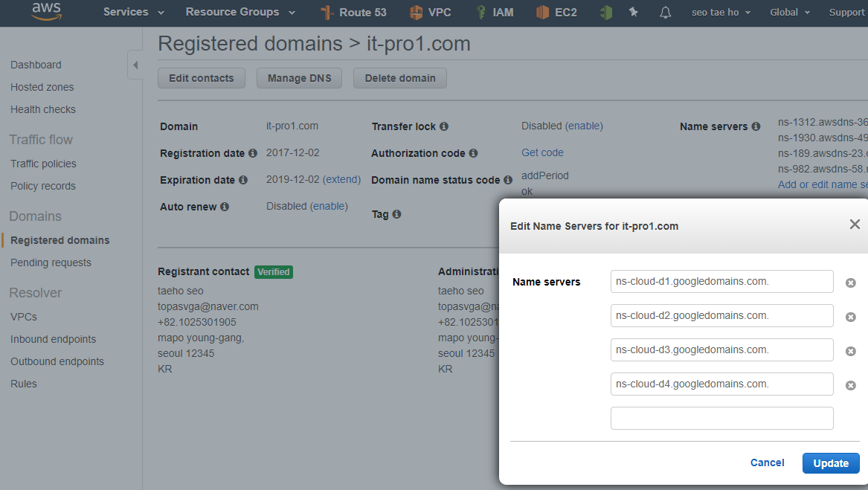The width and height of the screenshot is (868, 490).
Task: Open Hosted zones in the sidebar
Action: click(42, 87)
